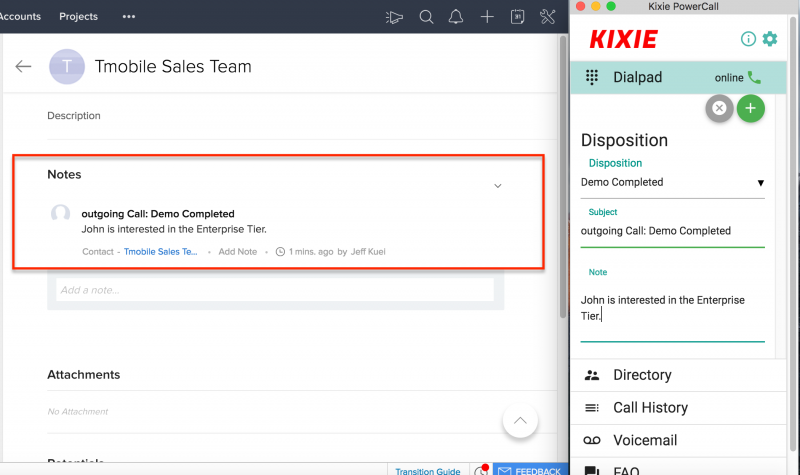The image size is (800, 475).
Task: Open the Transition Guide link
Action: [428, 471]
